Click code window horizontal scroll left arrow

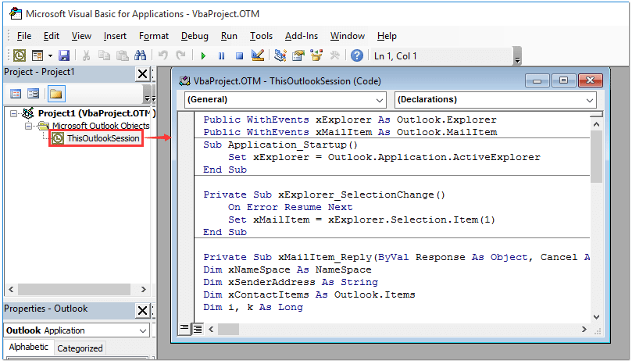coord(211,330)
